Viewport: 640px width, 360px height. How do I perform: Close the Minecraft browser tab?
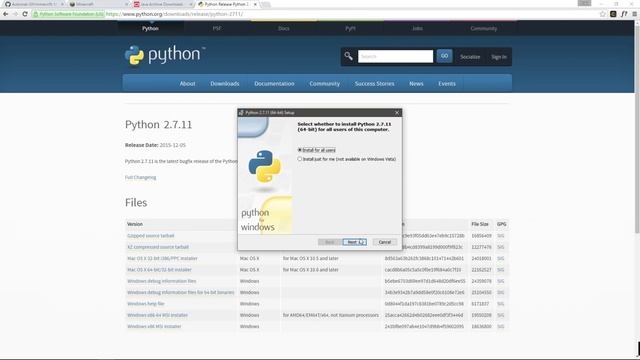pyautogui.click(x=127, y=4)
